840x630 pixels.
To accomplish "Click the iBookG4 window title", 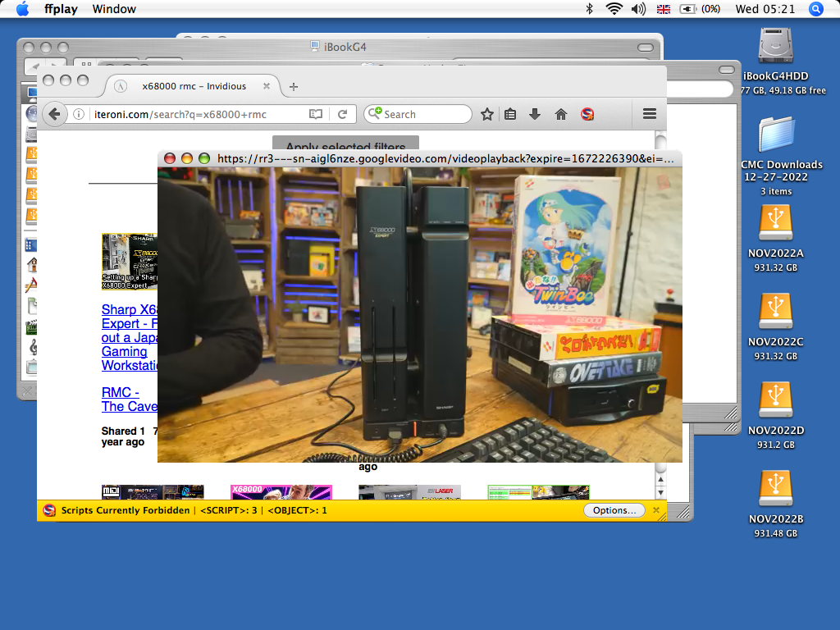I will pyautogui.click(x=339, y=47).
